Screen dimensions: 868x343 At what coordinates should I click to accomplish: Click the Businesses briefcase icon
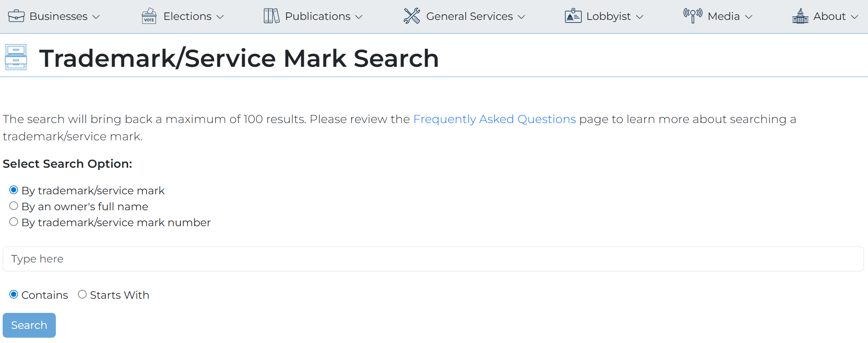(x=16, y=16)
